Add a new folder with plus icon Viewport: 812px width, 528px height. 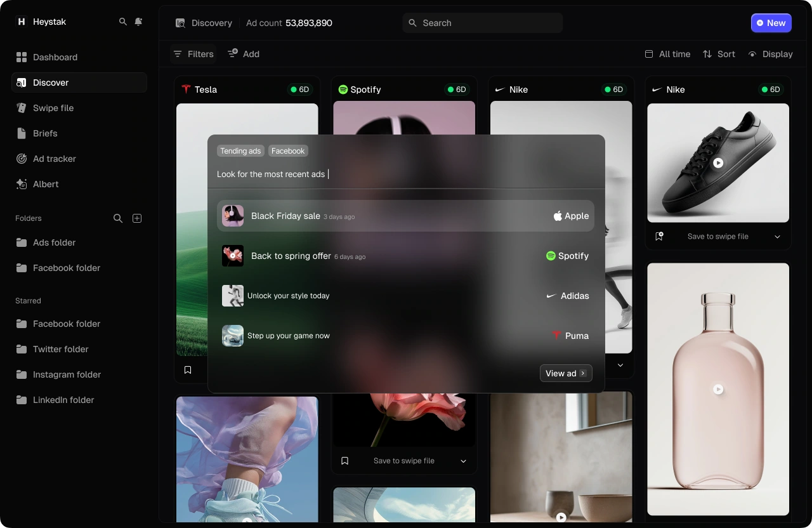point(137,218)
